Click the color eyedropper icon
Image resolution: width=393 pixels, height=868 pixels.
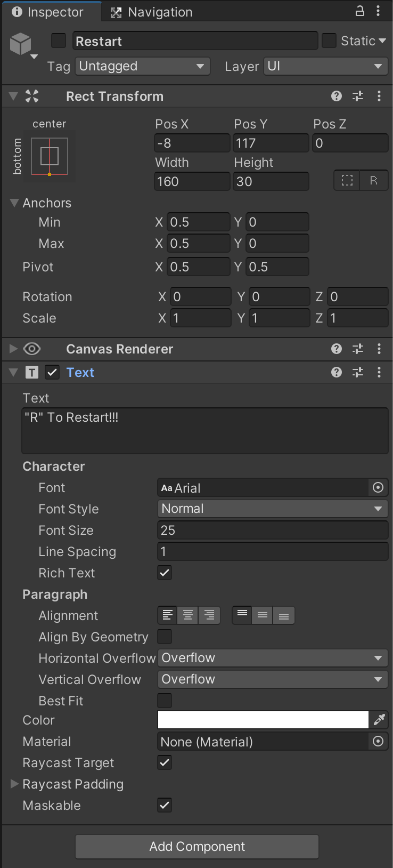tap(379, 720)
